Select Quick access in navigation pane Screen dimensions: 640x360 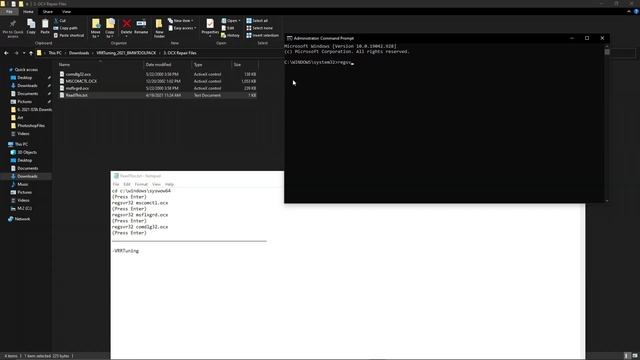[26, 70]
